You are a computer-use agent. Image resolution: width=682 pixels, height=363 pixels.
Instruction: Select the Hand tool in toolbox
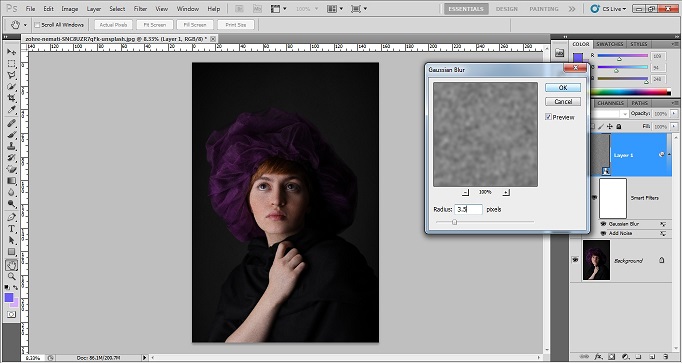coord(11,265)
